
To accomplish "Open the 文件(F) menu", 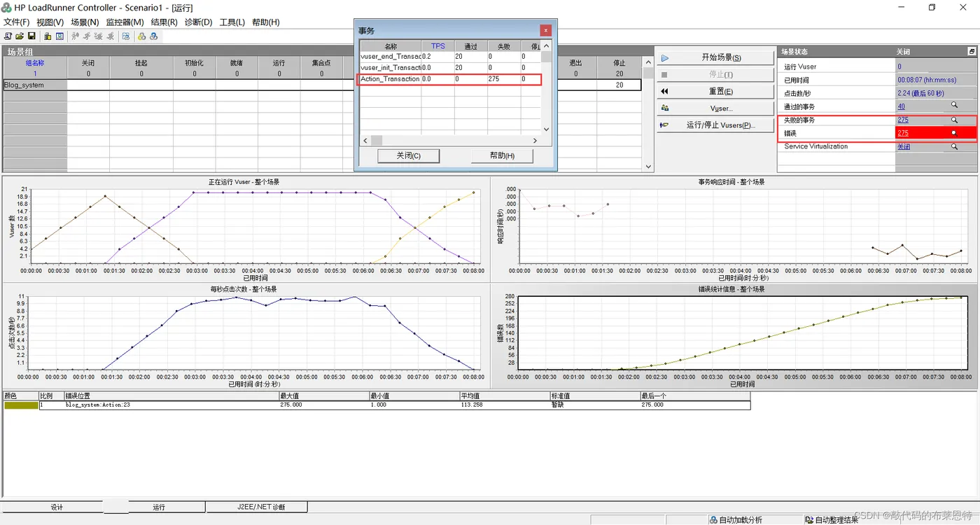I will tap(17, 22).
